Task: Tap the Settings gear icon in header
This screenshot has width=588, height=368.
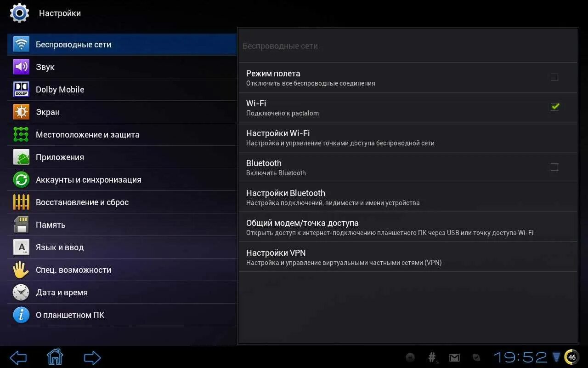Action: (19, 13)
